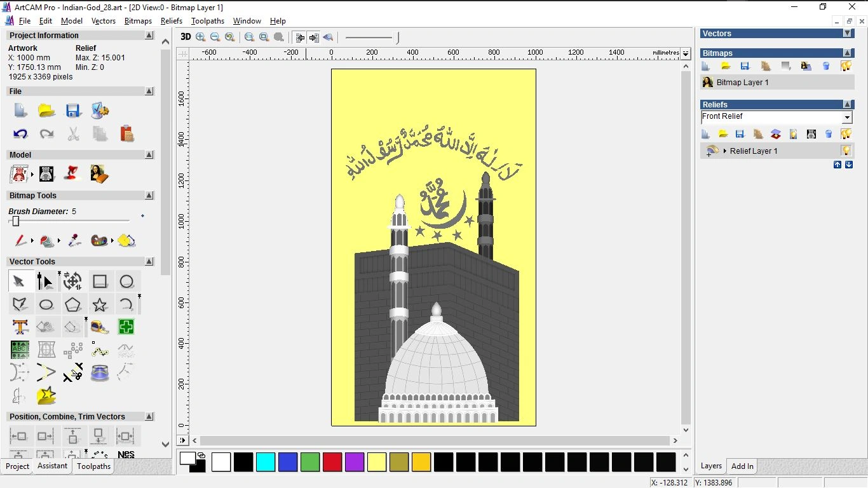This screenshot has width=868, height=488.
Task: Click the Create Rectangle vector tool
Action: pyautogui.click(x=100, y=281)
